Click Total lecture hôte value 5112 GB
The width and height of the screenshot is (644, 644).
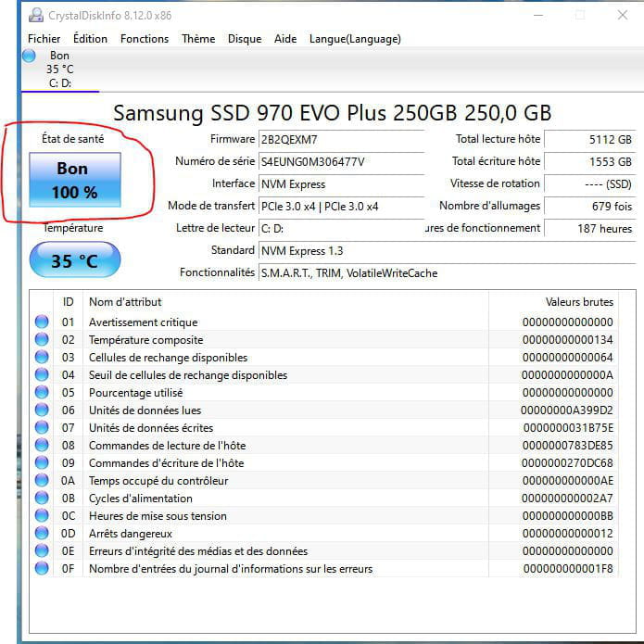[x=589, y=140]
